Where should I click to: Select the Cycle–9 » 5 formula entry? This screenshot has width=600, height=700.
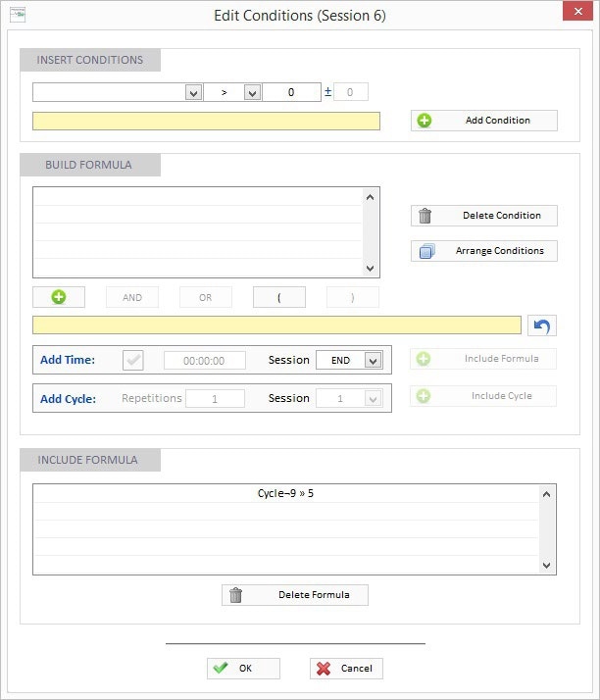click(x=285, y=493)
